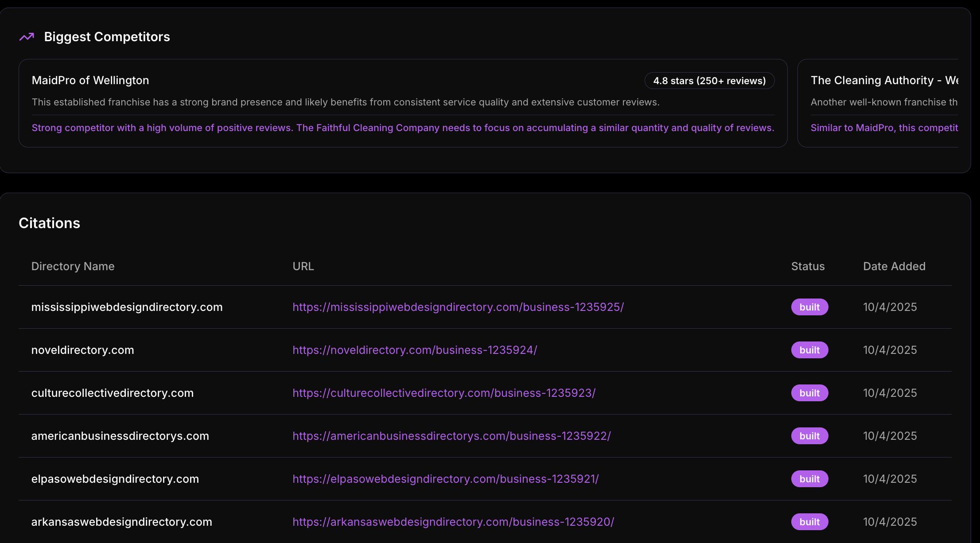980x543 pixels.
Task: Click the built badge for elpasowebdesigndirectory.com
Action: click(809, 479)
